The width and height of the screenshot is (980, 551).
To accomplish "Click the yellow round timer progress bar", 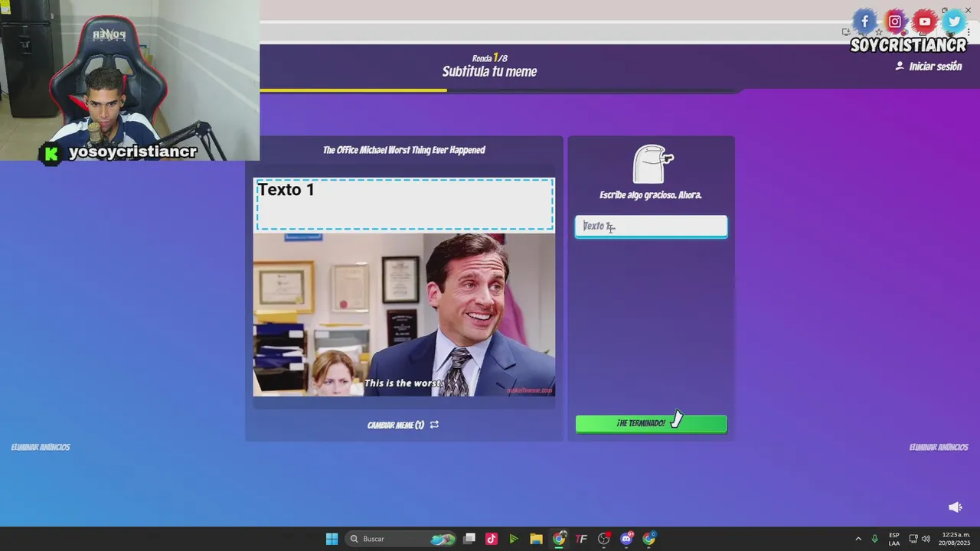I will pyautogui.click(x=353, y=90).
